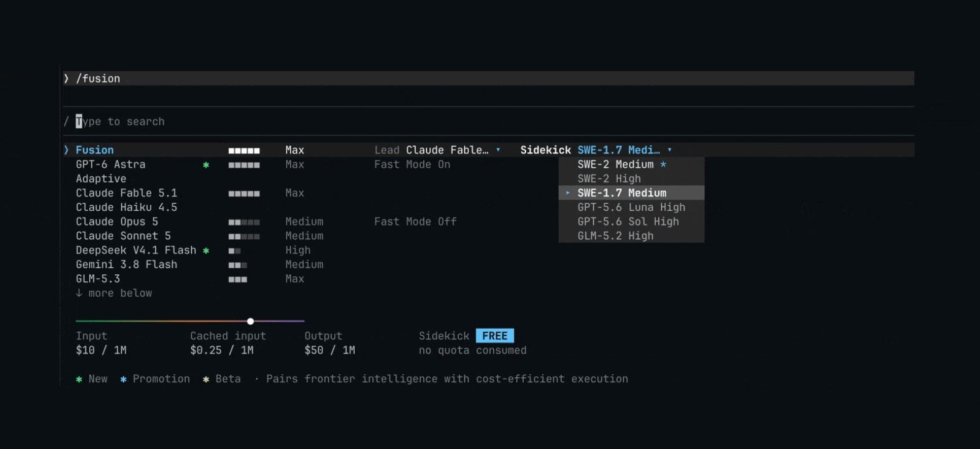Click the effort bars for GPT-6 Astra
The image size is (980, 449).
244,165
